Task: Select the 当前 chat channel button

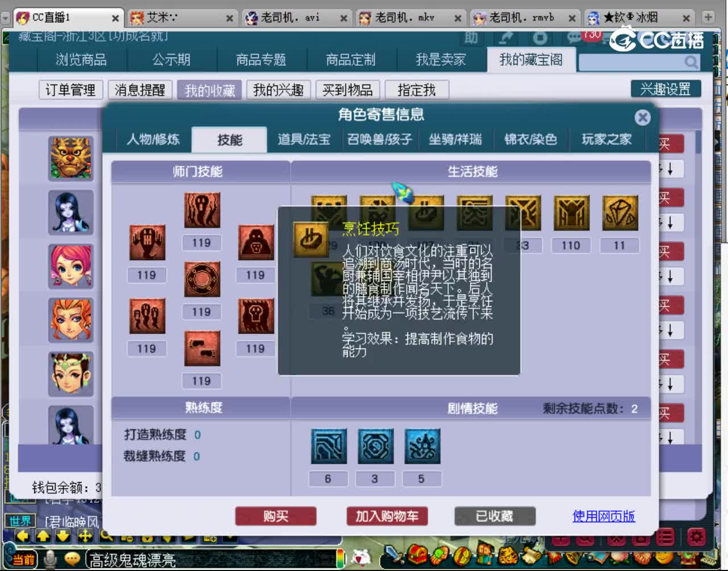Action: click(23, 560)
